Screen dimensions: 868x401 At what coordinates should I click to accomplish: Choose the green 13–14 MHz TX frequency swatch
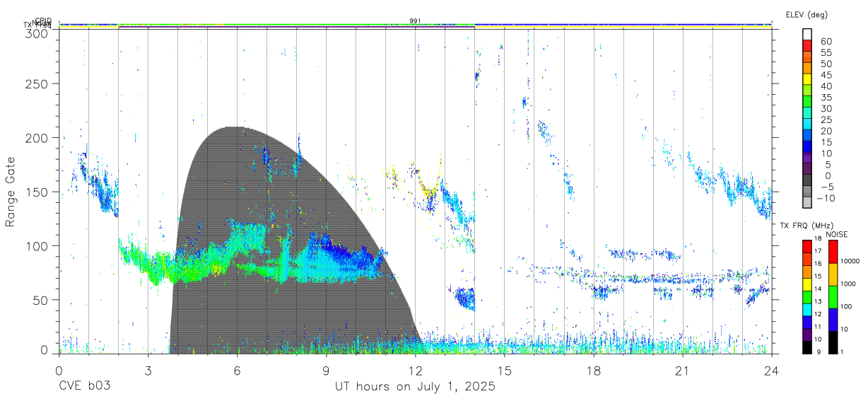[x=807, y=297]
